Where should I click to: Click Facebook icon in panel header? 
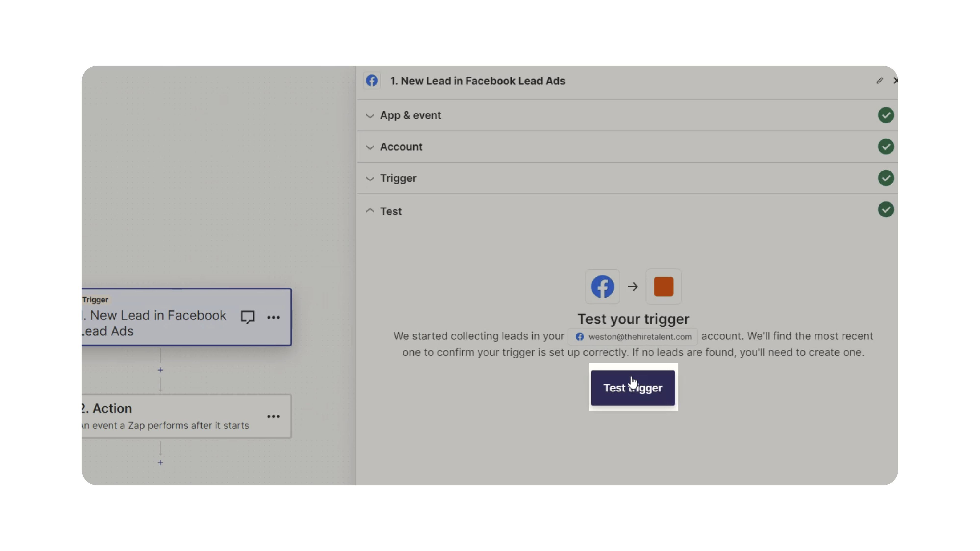372,81
